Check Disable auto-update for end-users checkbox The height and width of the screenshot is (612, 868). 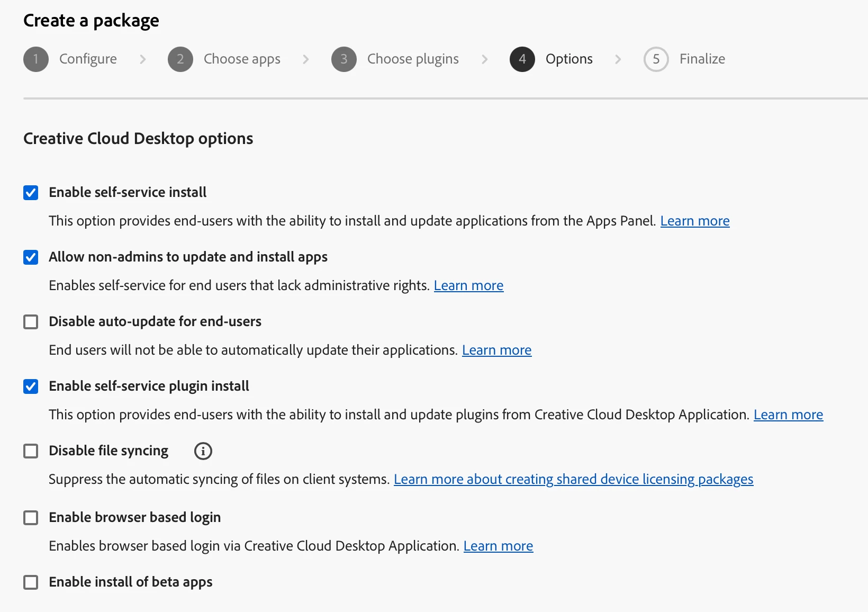31,322
